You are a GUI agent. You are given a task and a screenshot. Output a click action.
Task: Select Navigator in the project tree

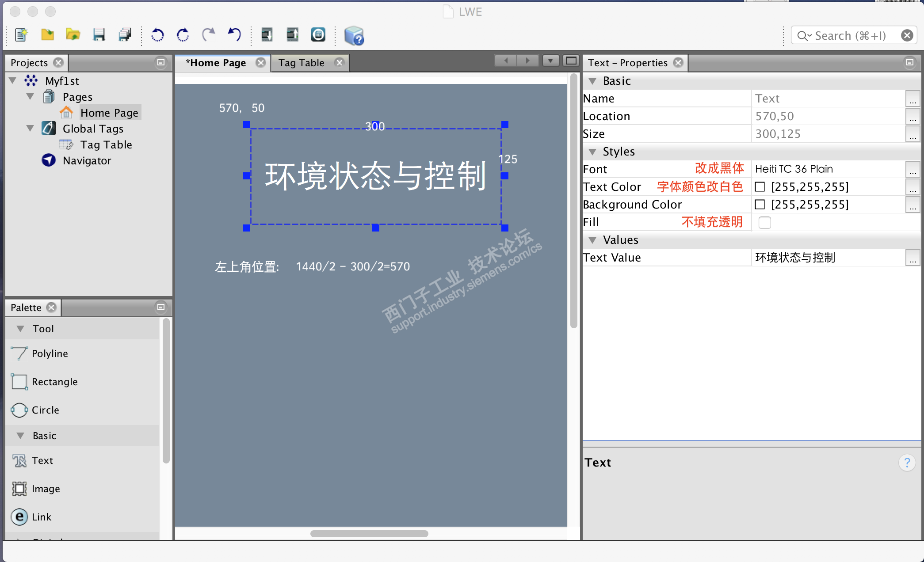[x=87, y=161]
